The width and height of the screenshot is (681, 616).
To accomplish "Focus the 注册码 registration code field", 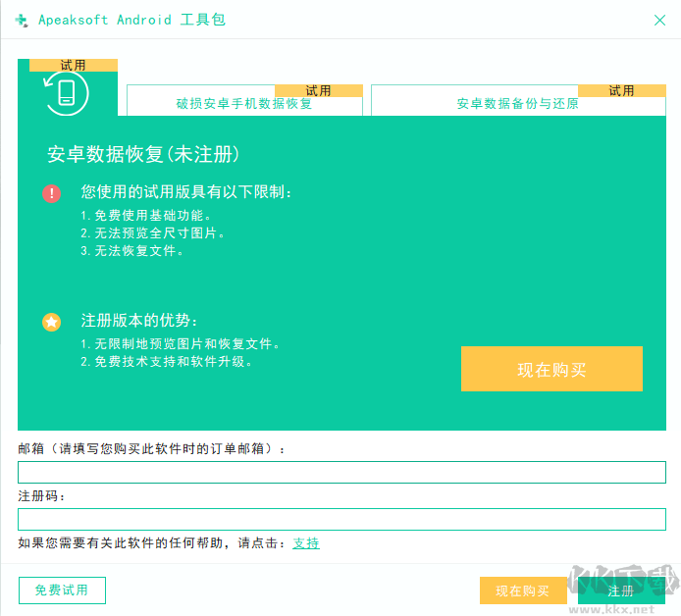I will click(x=341, y=519).
